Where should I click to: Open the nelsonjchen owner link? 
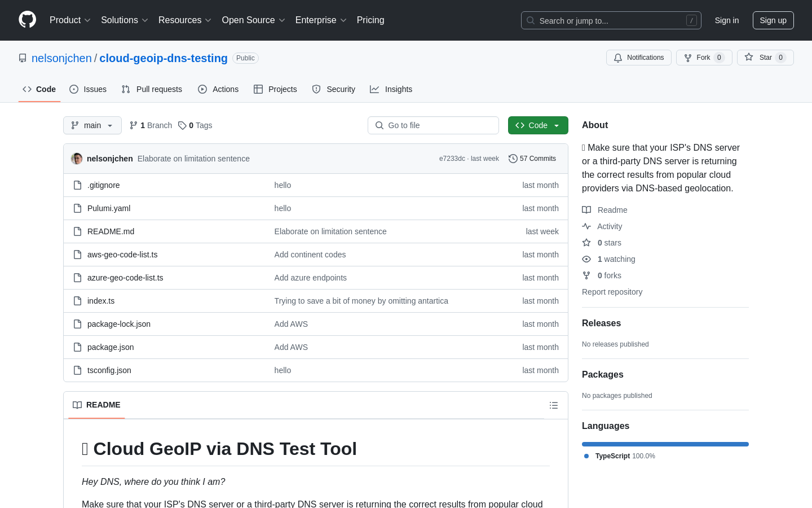(61, 58)
